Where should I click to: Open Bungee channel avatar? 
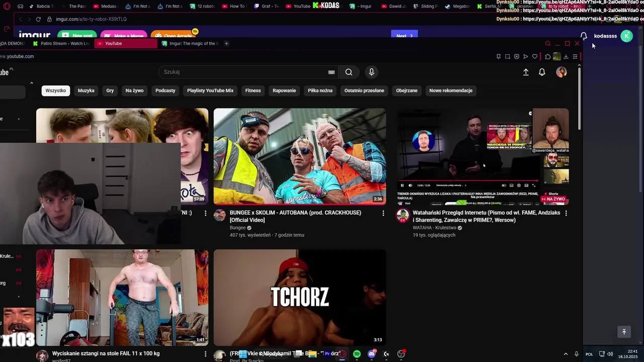tap(219, 216)
